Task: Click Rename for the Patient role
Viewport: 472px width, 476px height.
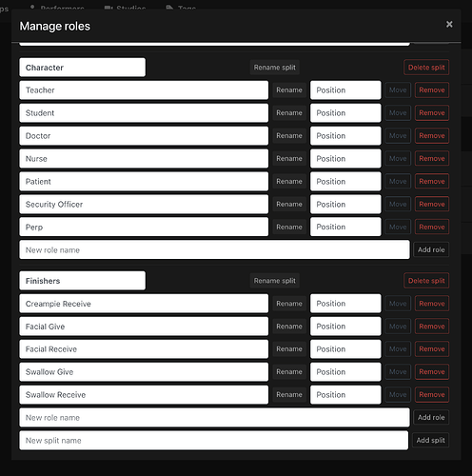Action: (x=289, y=182)
